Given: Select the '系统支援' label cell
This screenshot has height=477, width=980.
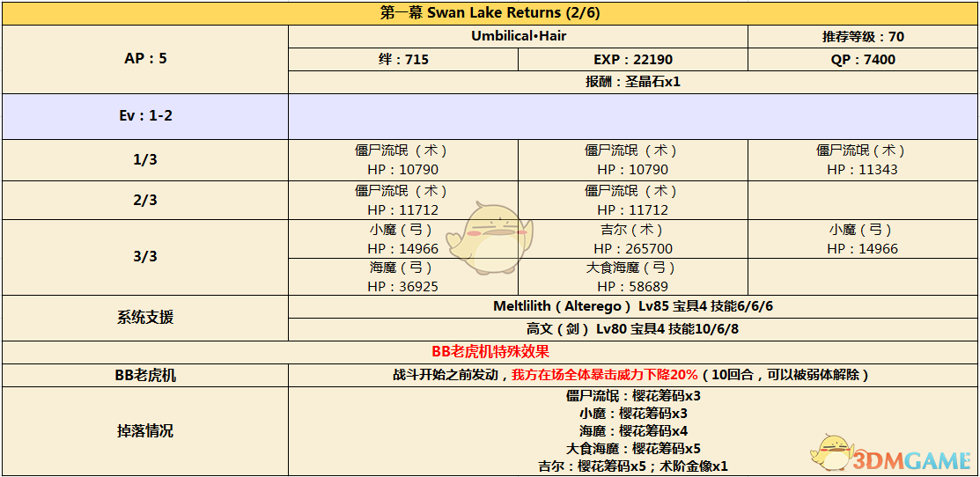Looking at the screenshot, I should pyautogui.click(x=145, y=318).
